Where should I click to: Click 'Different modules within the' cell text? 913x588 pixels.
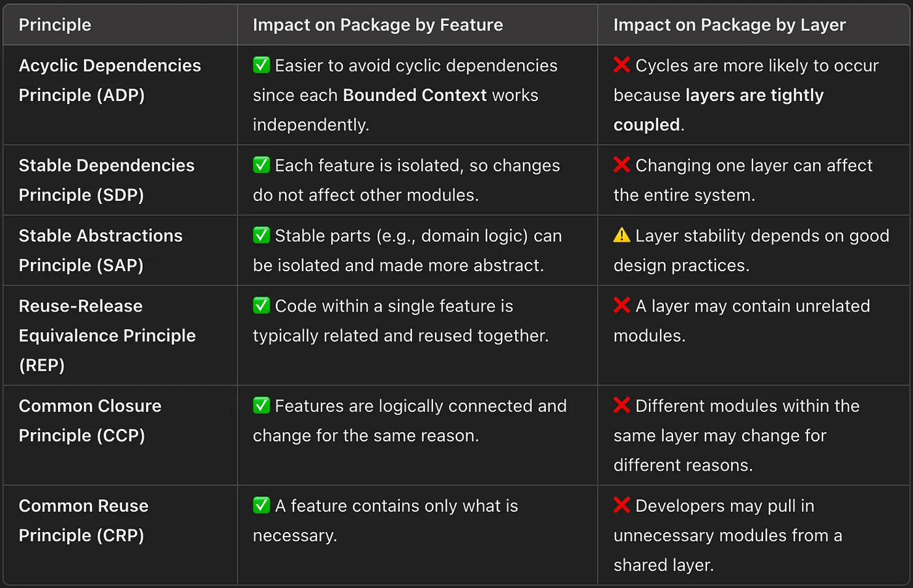[747, 406]
